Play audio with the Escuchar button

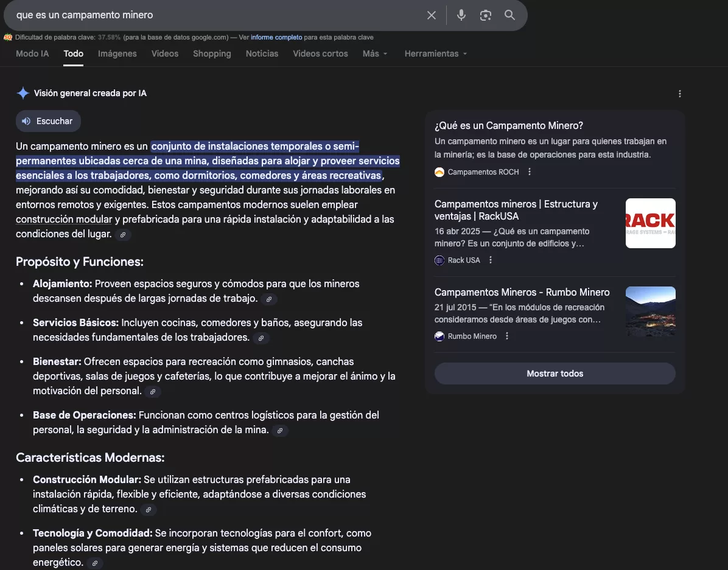(x=48, y=121)
